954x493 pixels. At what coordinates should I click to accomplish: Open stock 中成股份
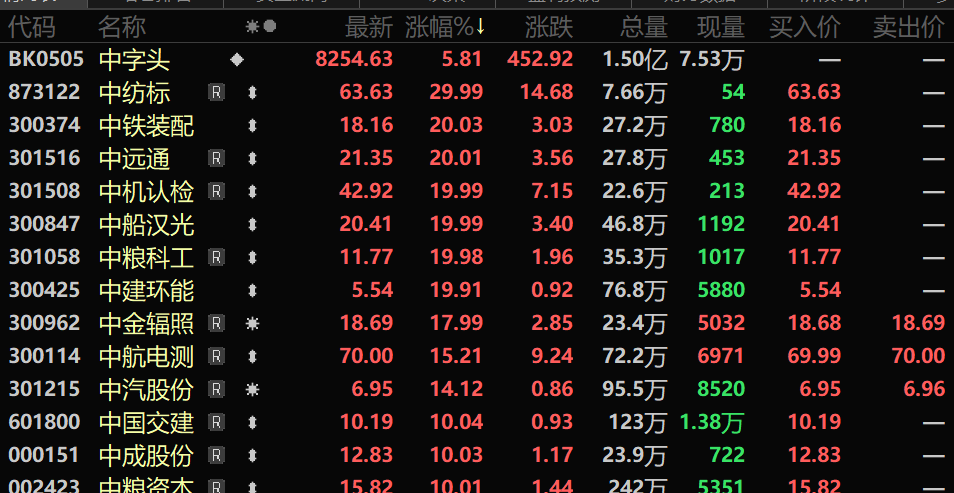[147, 454]
